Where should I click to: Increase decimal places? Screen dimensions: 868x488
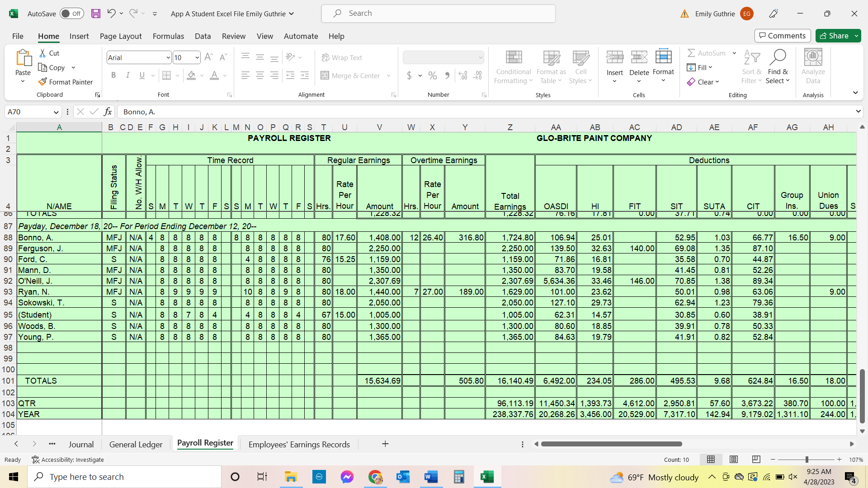pos(463,75)
